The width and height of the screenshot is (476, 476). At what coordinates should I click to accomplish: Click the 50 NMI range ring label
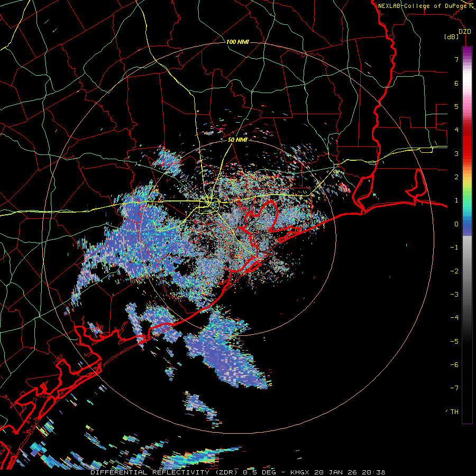237,140
